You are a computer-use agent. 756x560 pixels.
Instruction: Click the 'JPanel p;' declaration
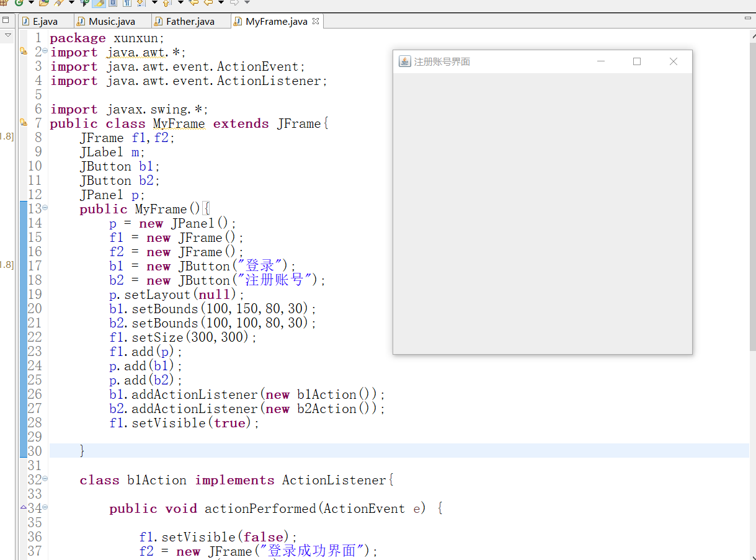(x=112, y=195)
